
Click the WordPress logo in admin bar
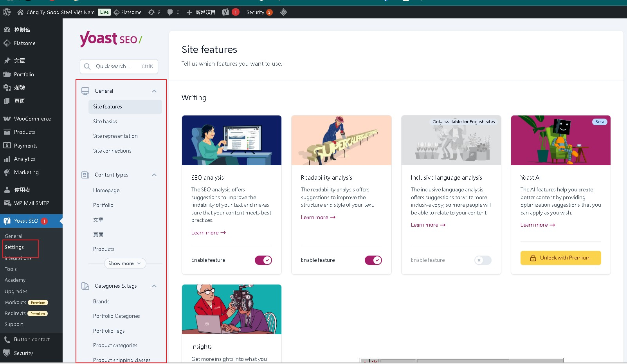pos(7,12)
